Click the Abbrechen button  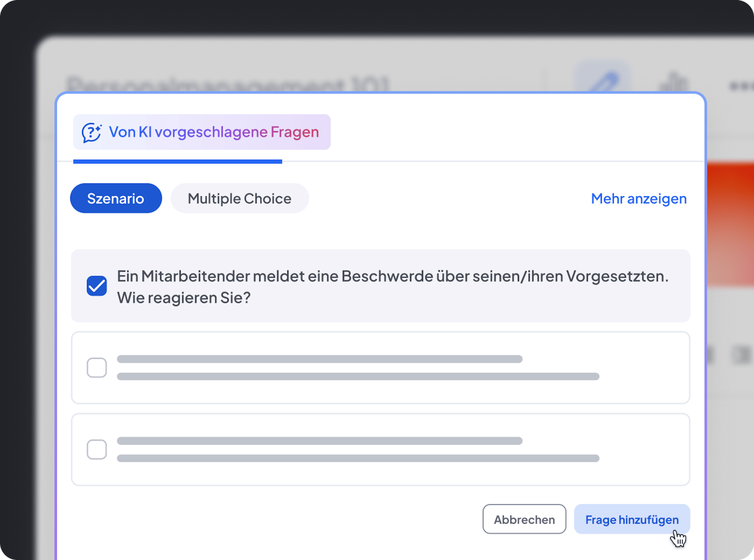point(524,519)
